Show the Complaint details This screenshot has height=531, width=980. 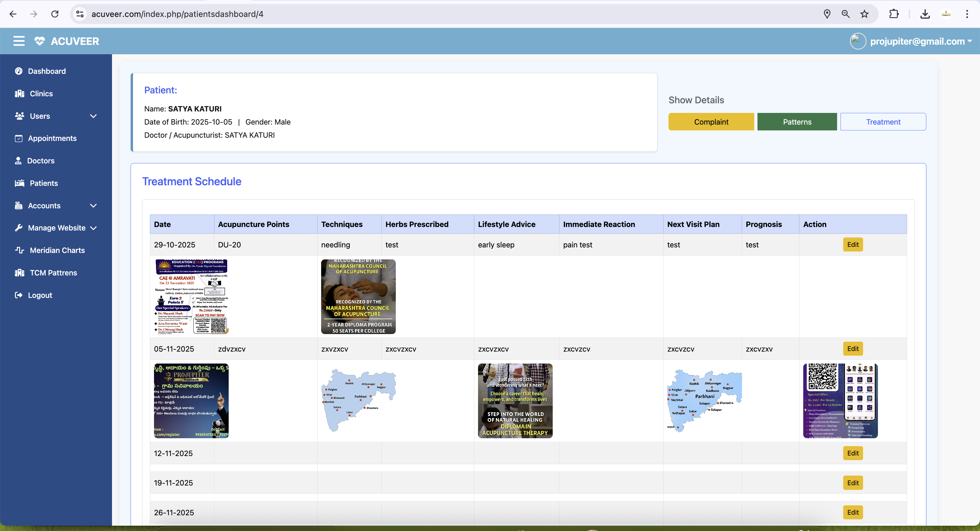point(711,122)
